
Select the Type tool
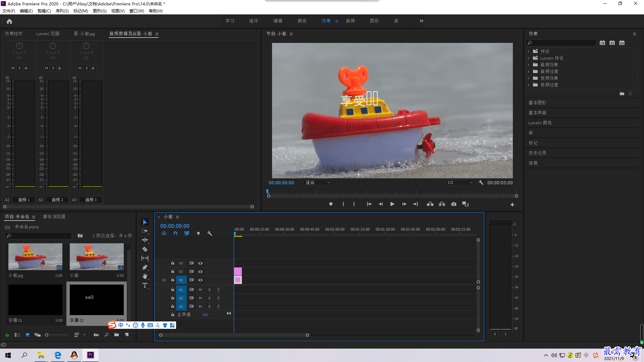tap(145, 285)
